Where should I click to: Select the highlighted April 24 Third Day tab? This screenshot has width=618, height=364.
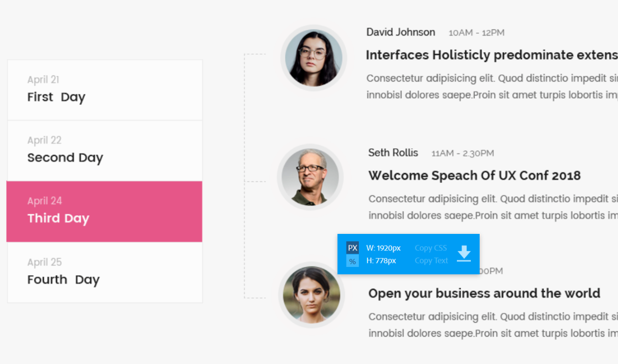tap(103, 211)
